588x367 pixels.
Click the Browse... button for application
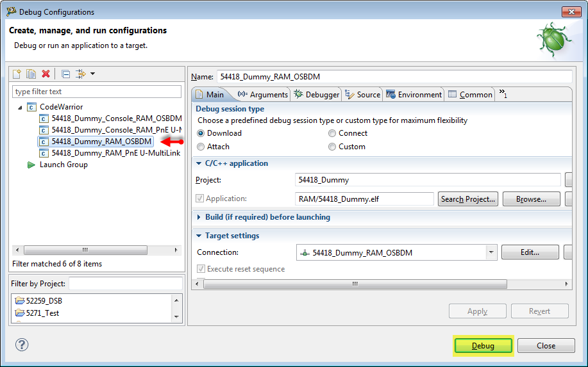click(532, 199)
